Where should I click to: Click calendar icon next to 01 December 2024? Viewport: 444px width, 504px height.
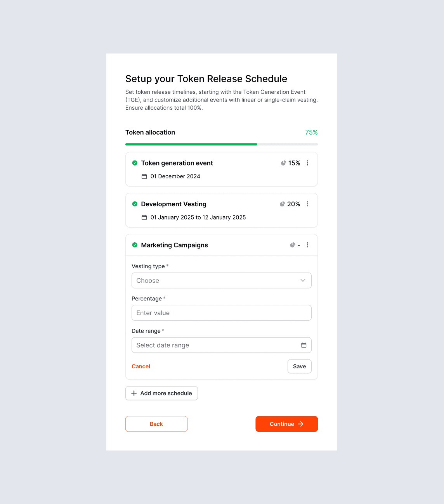(144, 176)
